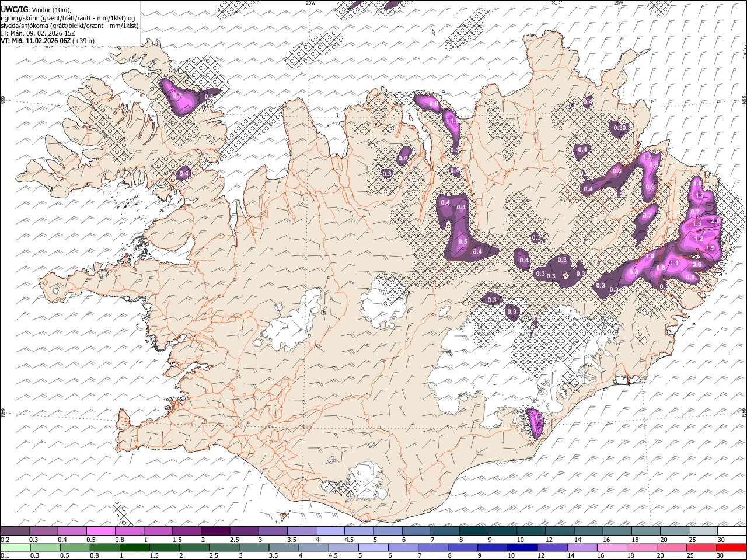This screenshot has height=560, width=747.
Task: Click the lavender 5–6 rain legend swatch
Action: click(373, 547)
